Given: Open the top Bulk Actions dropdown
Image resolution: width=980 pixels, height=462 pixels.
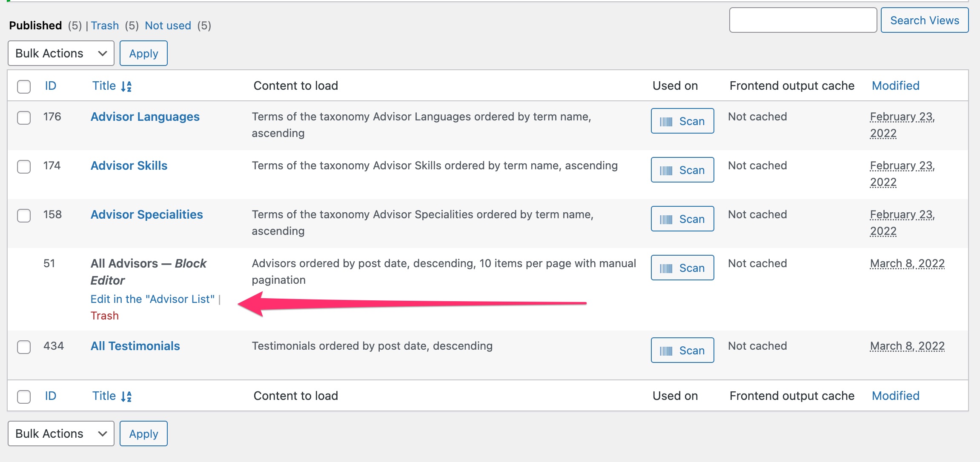Looking at the screenshot, I should click(61, 53).
